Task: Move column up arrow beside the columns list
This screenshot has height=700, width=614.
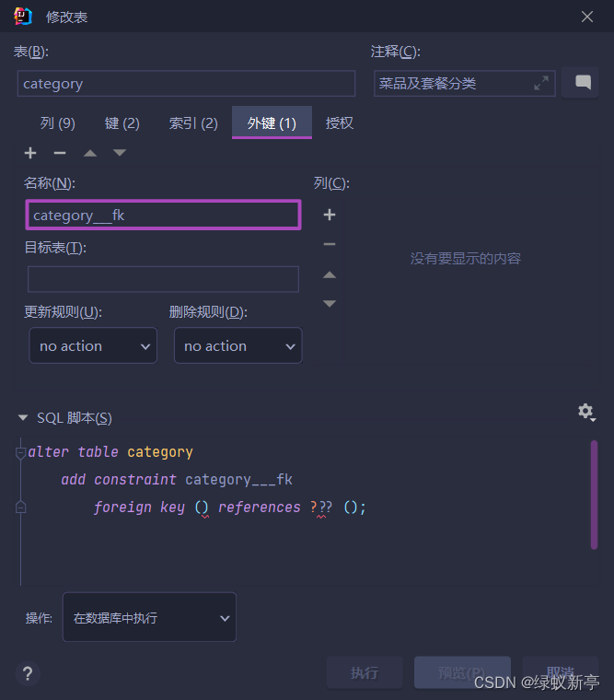Action: (330, 275)
